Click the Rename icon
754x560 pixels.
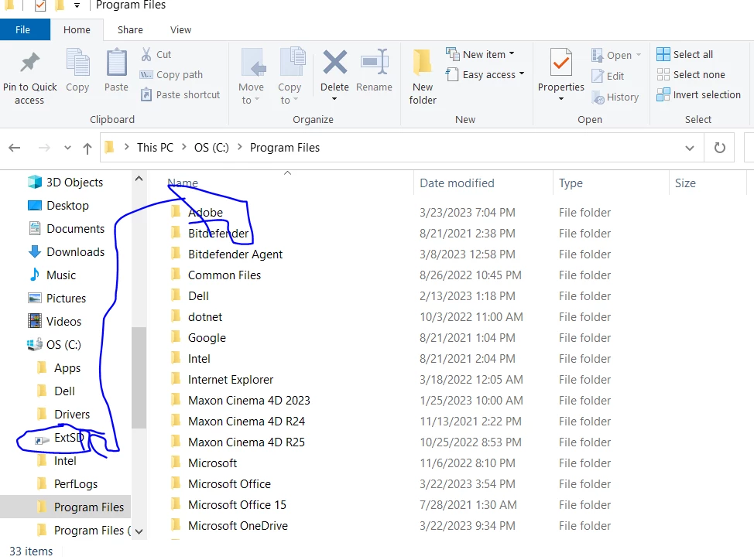click(x=374, y=62)
